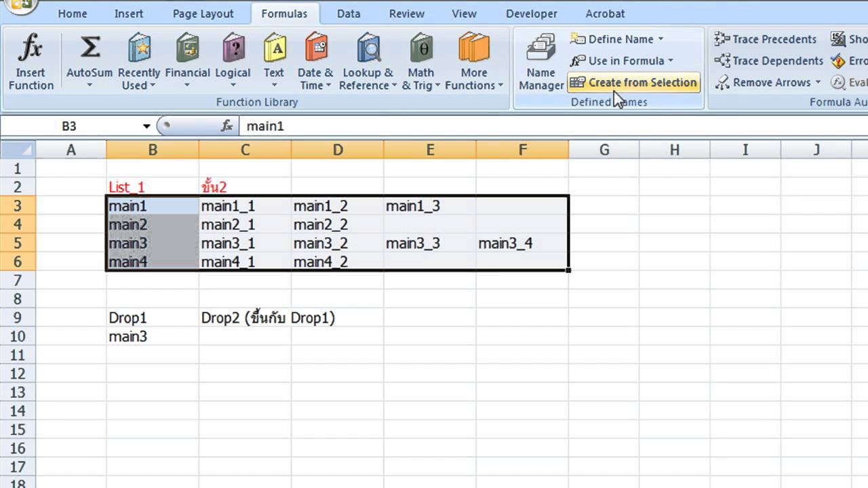Open Lookup & Reference functions icon
Screen dimensions: 868x488
coord(368,49)
